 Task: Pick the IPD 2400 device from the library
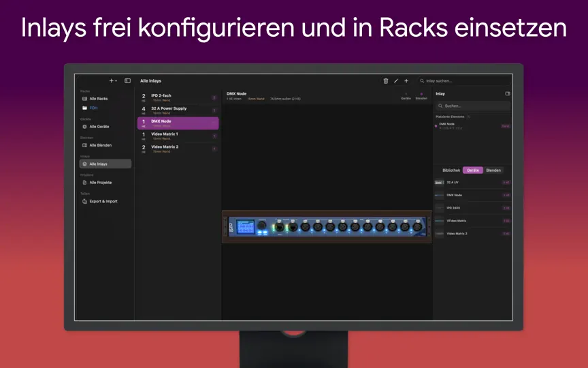[x=472, y=208]
